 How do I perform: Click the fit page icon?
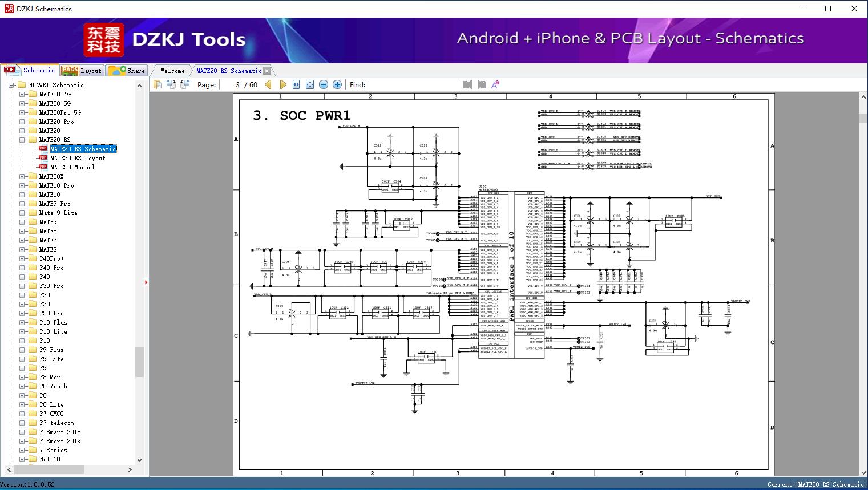coord(310,84)
